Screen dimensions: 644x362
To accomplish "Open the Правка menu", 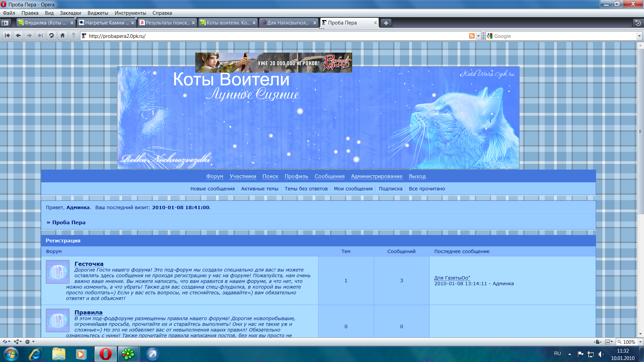I will [30, 13].
